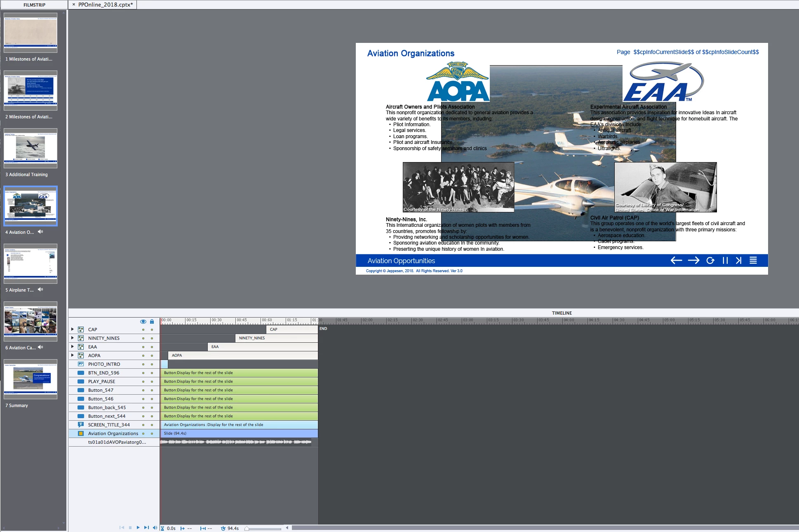Click move playhead to end button
Image resolution: width=799 pixels, height=532 pixels.
pyautogui.click(x=146, y=527)
